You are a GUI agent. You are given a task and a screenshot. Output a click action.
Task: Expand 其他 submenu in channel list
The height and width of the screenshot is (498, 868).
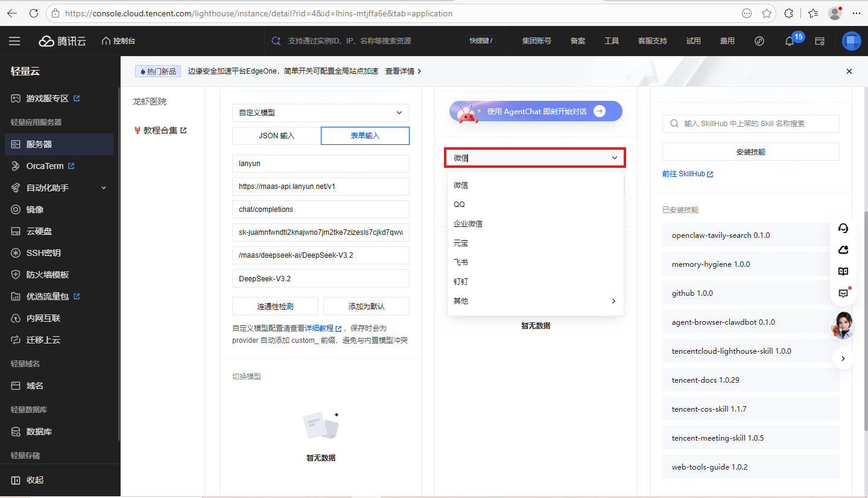[536, 301]
